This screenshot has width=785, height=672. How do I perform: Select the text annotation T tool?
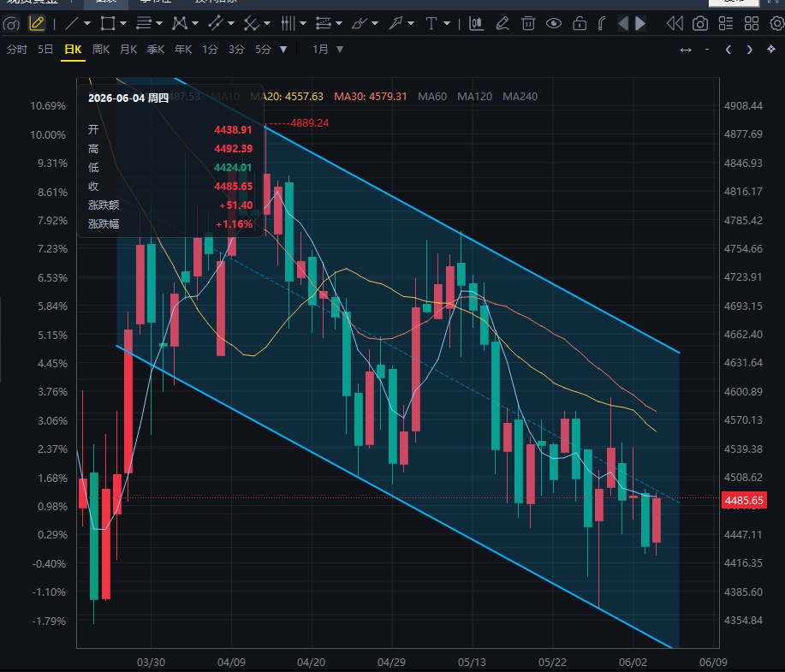(x=431, y=23)
